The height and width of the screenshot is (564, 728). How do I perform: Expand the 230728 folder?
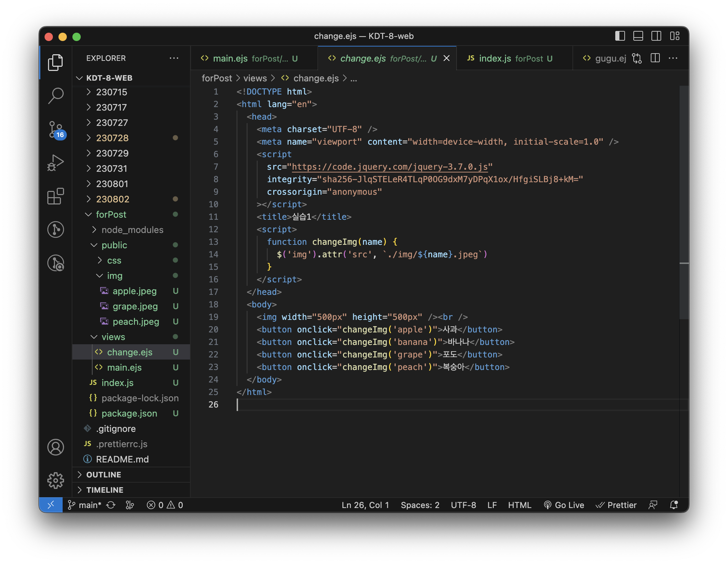click(x=131, y=138)
